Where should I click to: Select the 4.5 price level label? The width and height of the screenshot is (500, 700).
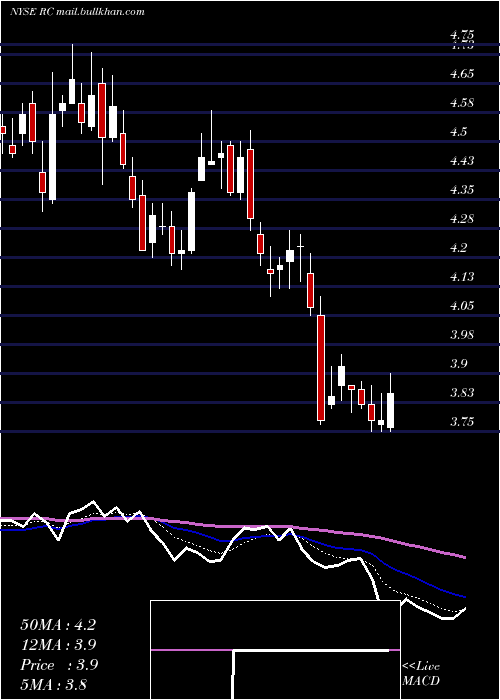click(458, 132)
